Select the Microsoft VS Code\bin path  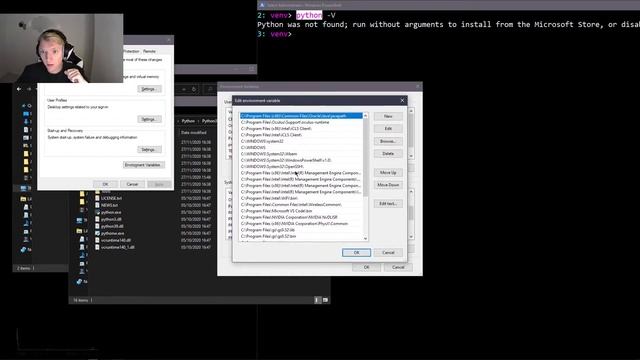301,211
